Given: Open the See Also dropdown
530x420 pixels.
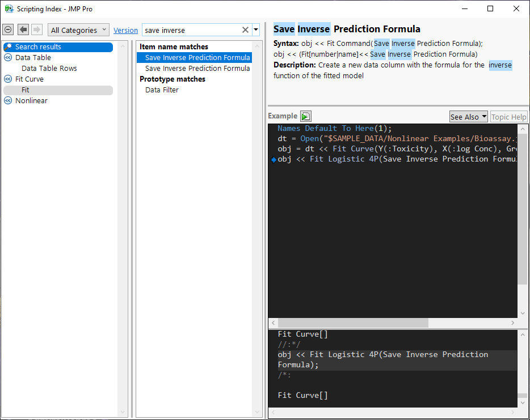Looking at the screenshot, I should coord(468,117).
